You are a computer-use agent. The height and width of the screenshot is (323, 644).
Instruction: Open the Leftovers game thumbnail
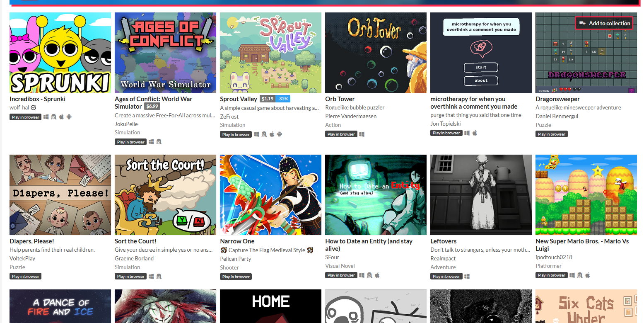(x=481, y=195)
